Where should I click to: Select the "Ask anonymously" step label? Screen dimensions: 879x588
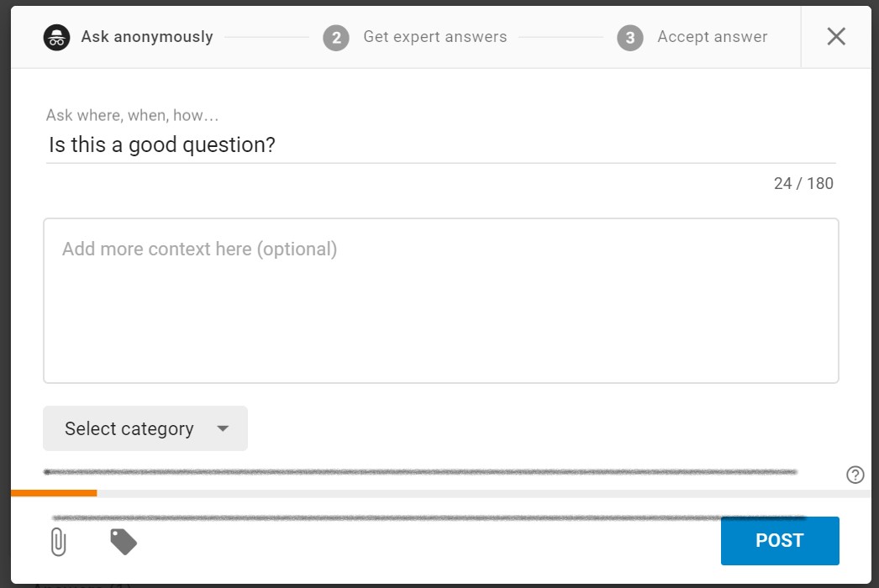point(147,37)
